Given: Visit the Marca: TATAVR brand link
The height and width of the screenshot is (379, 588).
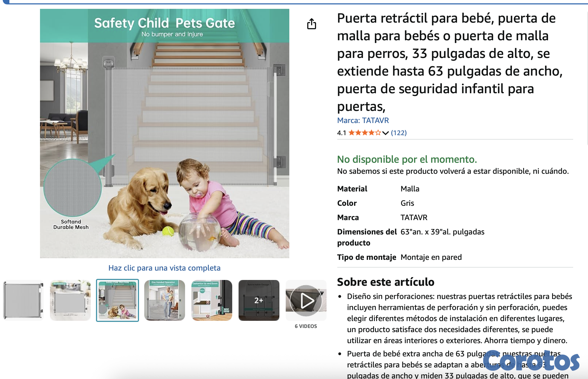Looking at the screenshot, I should click(x=363, y=121).
